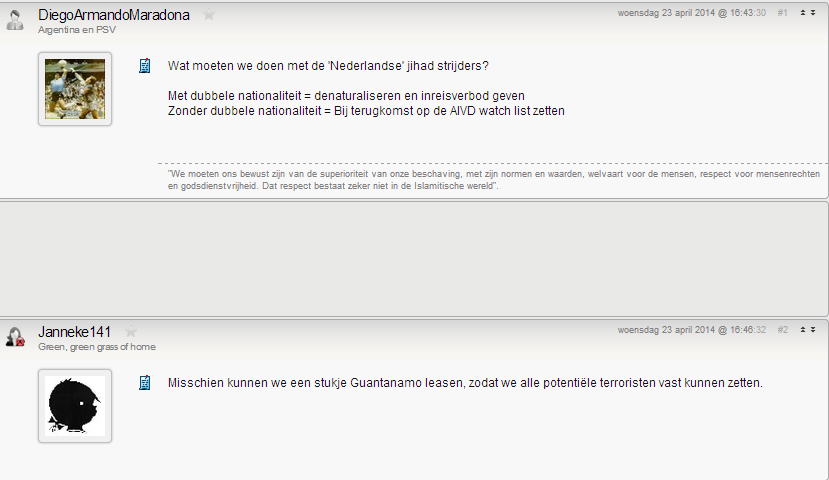Click the line 'Met dubbele nationaliteit = denaturaliseren'

[x=346, y=96]
